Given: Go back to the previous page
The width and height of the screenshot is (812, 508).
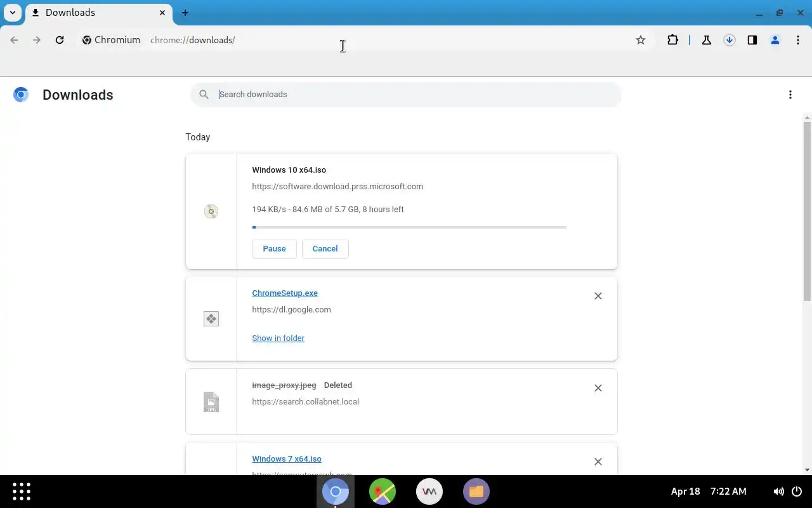Looking at the screenshot, I should (x=14, y=40).
